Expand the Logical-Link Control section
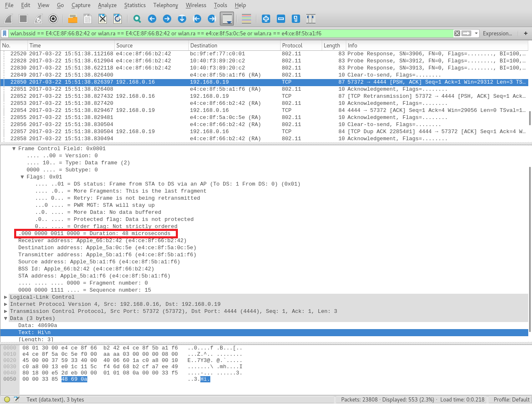Image resolution: width=532 pixels, height=404 pixels. tap(6, 297)
